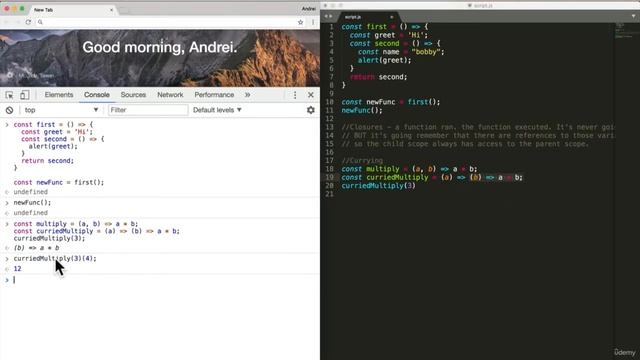Open the Chrome three-dot menu
The height and width of the screenshot is (360, 640).
pyautogui.click(x=313, y=22)
